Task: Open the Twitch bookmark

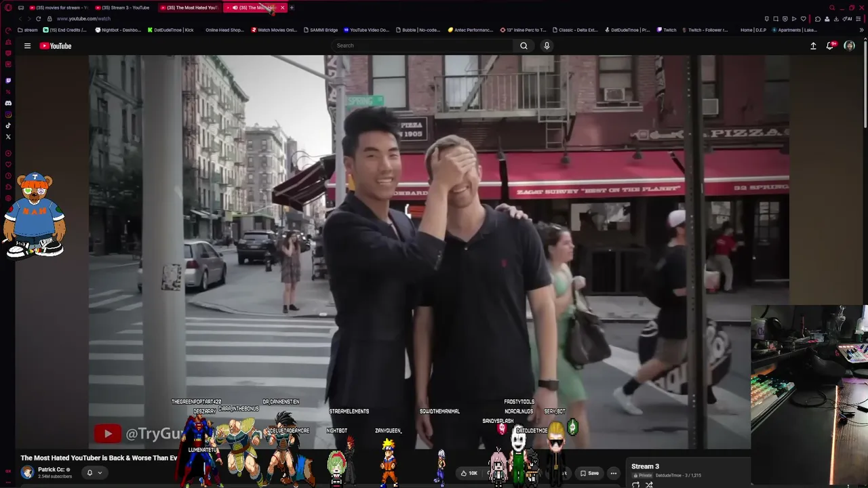Action: (667, 30)
